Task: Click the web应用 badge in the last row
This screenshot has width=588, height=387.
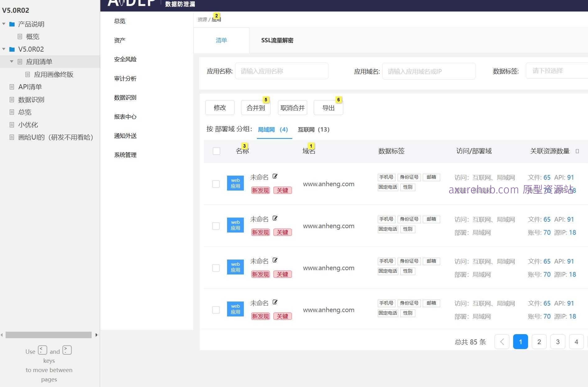Action: (x=235, y=309)
